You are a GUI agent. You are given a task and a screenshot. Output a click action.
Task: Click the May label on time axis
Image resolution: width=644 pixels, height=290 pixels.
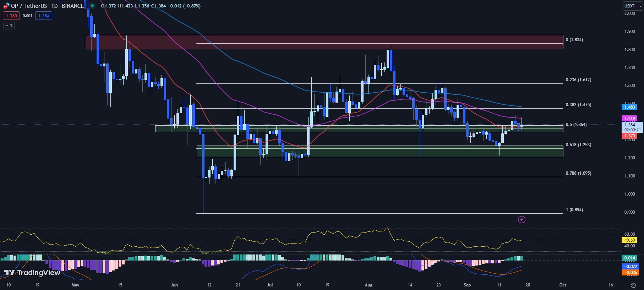(x=75, y=285)
